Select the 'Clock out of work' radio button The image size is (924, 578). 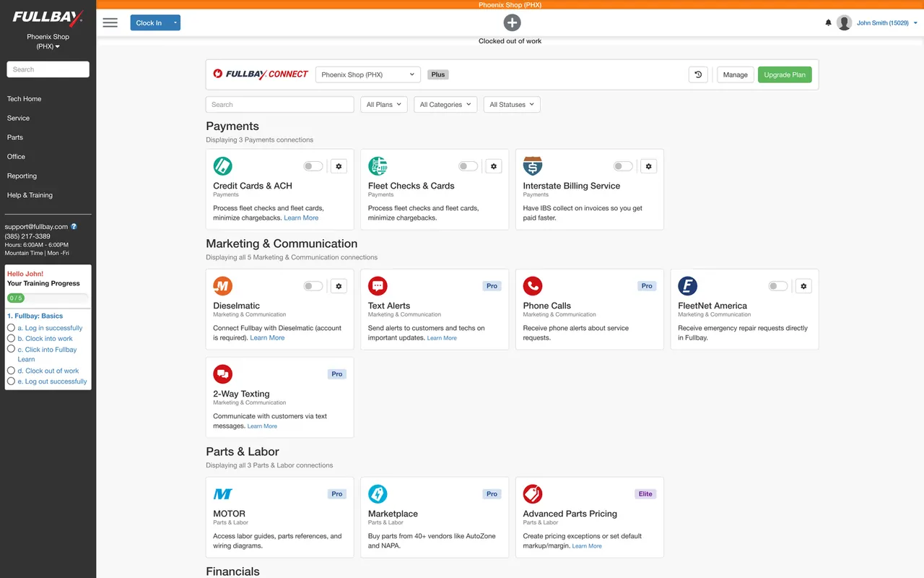point(11,371)
